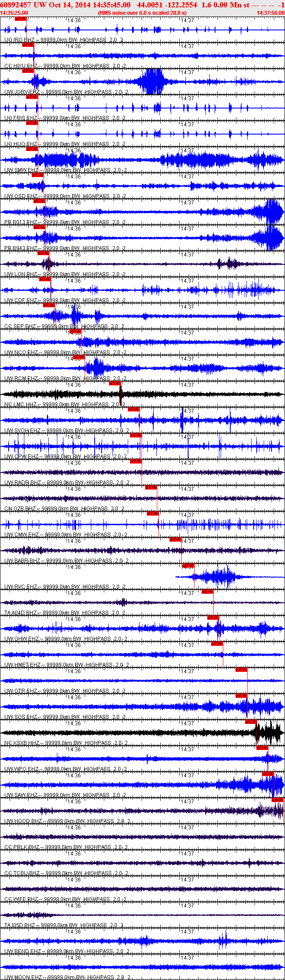Click the pick marker on CC SEP trace
This screenshot has height=980, width=285.
click(x=49, y=305)
